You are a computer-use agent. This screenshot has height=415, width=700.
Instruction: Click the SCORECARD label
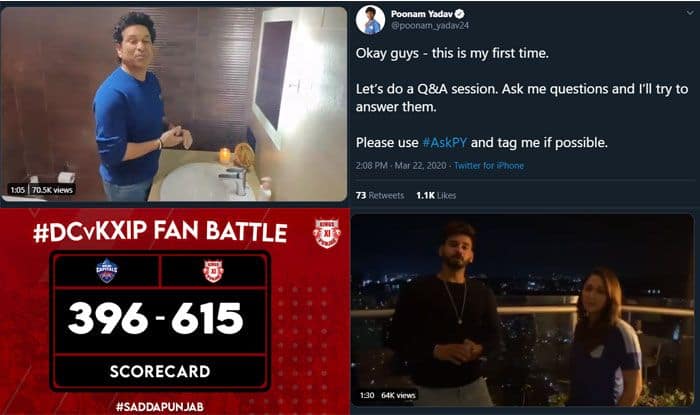pos(160,371)
